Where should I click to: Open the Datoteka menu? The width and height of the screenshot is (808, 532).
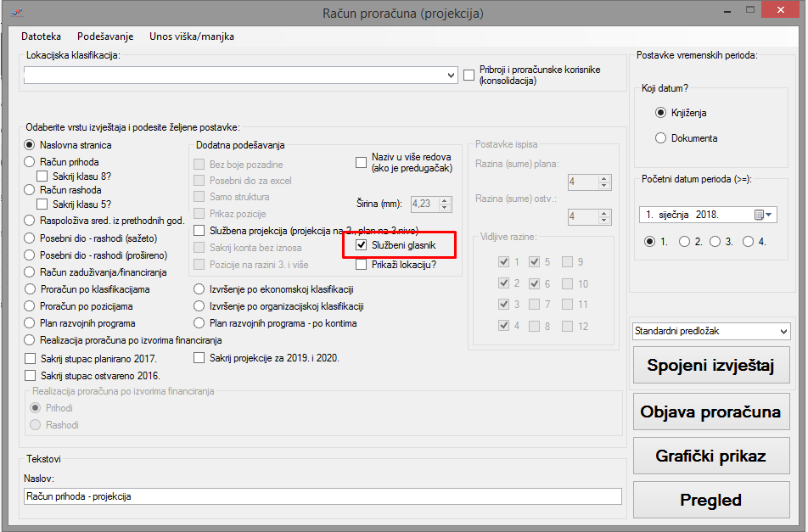click(x=41, y=36)
